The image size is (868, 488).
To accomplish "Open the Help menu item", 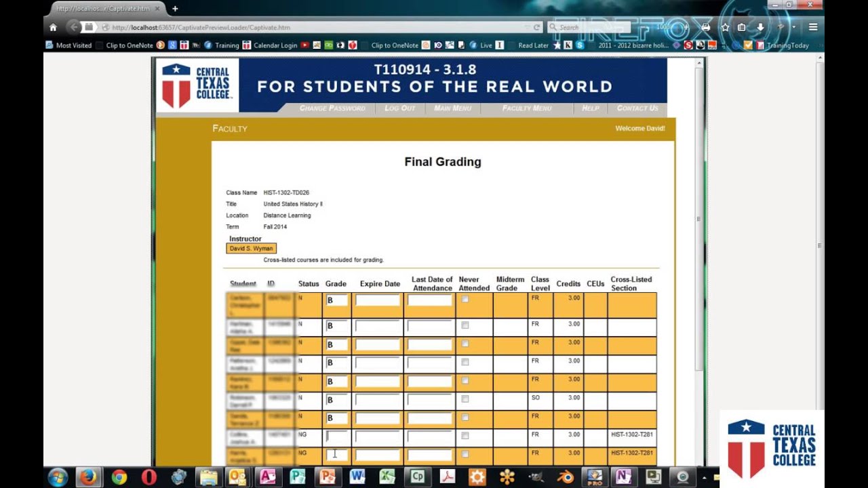I will tap(590, 108).
